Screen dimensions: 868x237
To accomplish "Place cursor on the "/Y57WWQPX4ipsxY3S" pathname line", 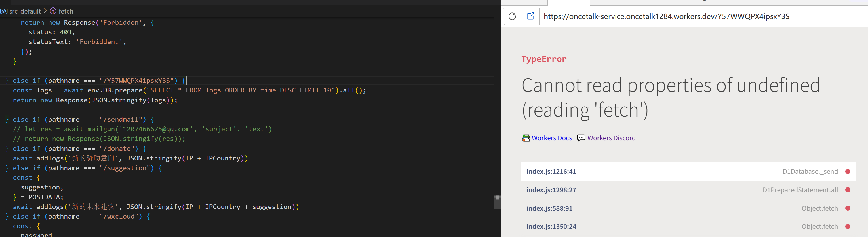I will 96,81.
